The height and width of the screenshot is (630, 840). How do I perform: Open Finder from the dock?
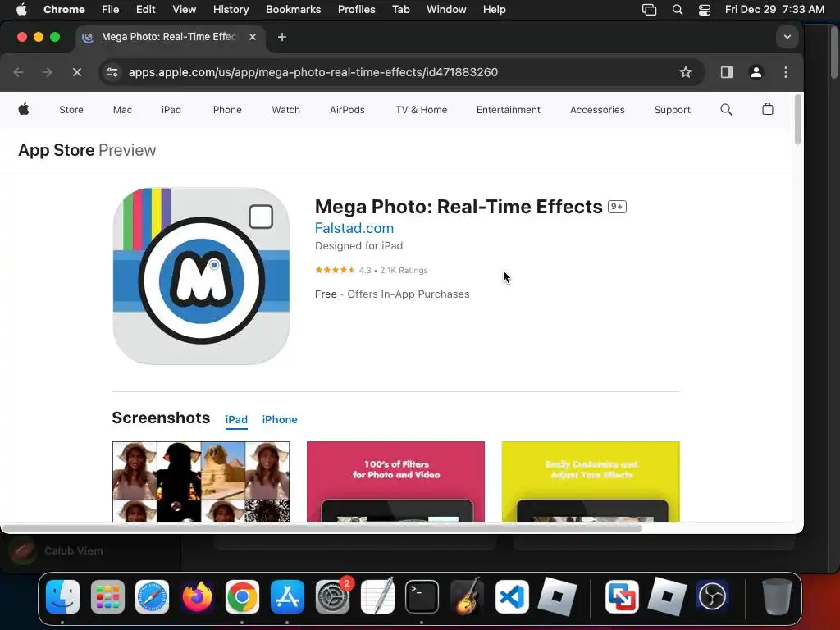(x=62, y=596)
